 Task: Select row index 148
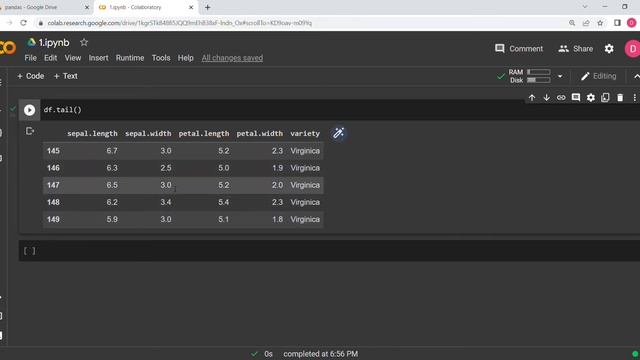click(53, 202)
